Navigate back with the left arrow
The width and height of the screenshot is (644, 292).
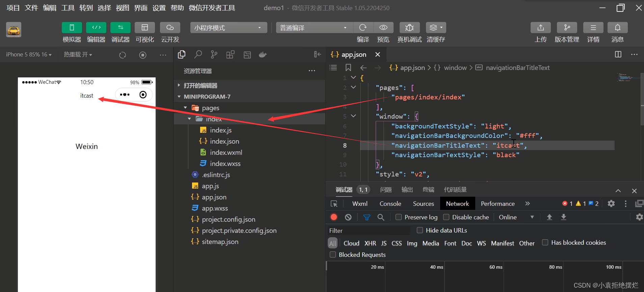363,68
